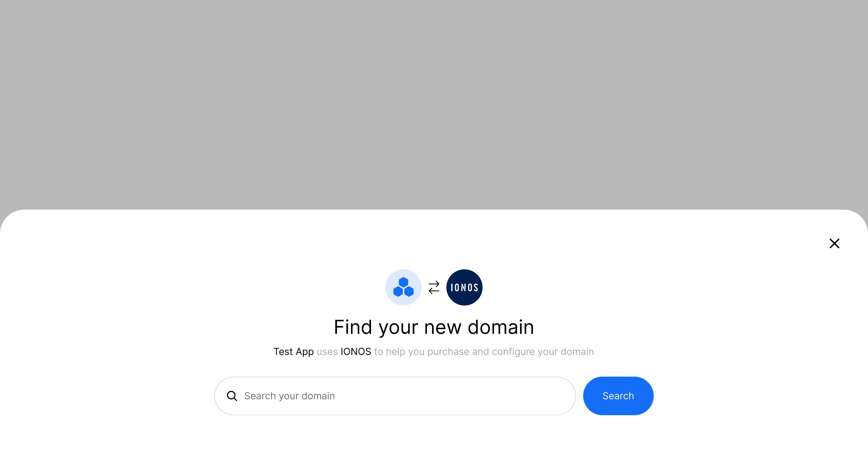
Task: Click the Test App hexagon logo
Action: pos(403,287)
